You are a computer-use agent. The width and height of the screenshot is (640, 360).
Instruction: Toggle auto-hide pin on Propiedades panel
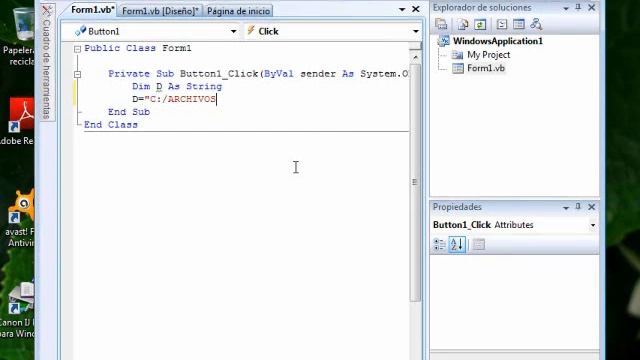click(x=578, y=207)
